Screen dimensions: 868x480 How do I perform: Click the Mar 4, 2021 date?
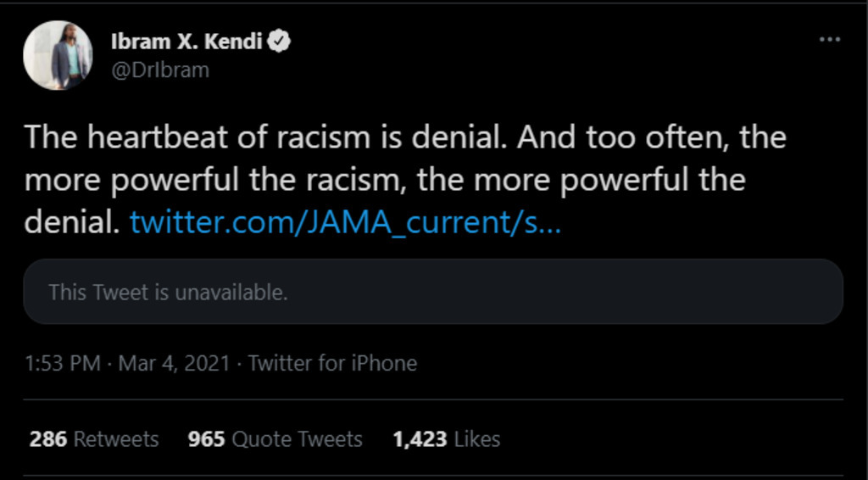(174, 364)
